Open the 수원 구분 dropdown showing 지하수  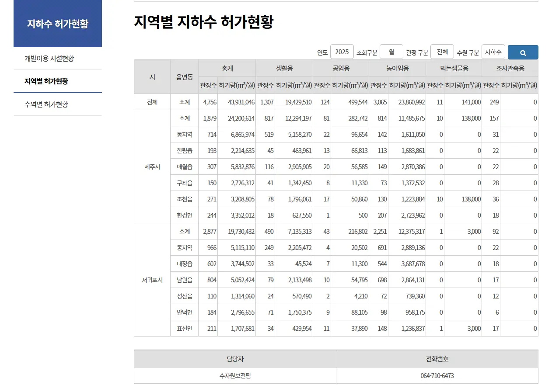493,52
